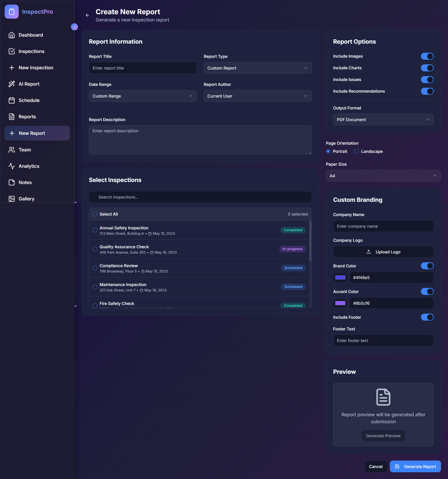This screenshot has width=448, height=479.
Task: Go to Inspections page
Action: [37, 51]
